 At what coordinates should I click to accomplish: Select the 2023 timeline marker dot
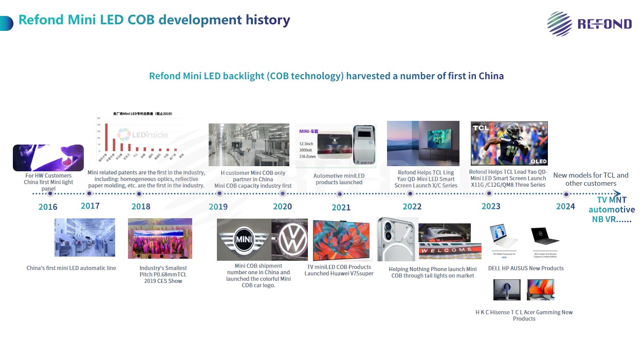click(x=489, y=193)
